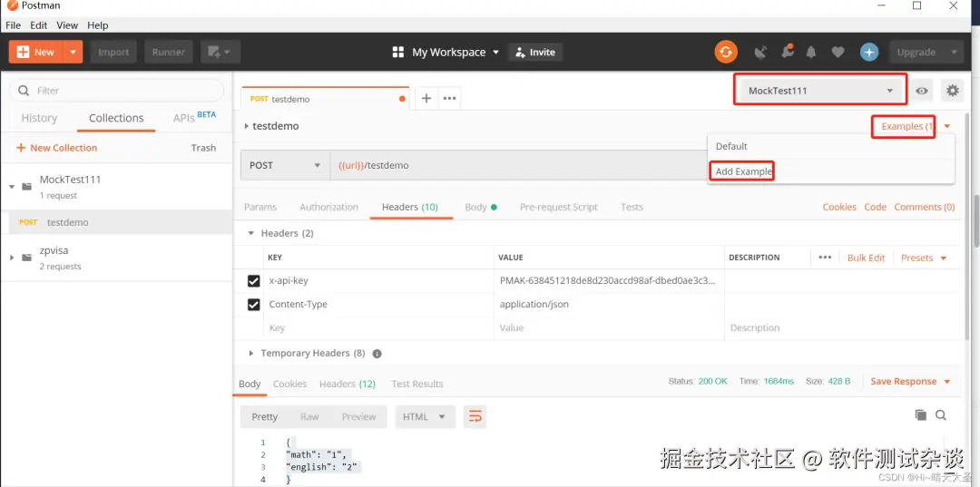980x487 pixels.
Task: Uncheck the Content-Type header checkbox
Action: coord(254,305)
